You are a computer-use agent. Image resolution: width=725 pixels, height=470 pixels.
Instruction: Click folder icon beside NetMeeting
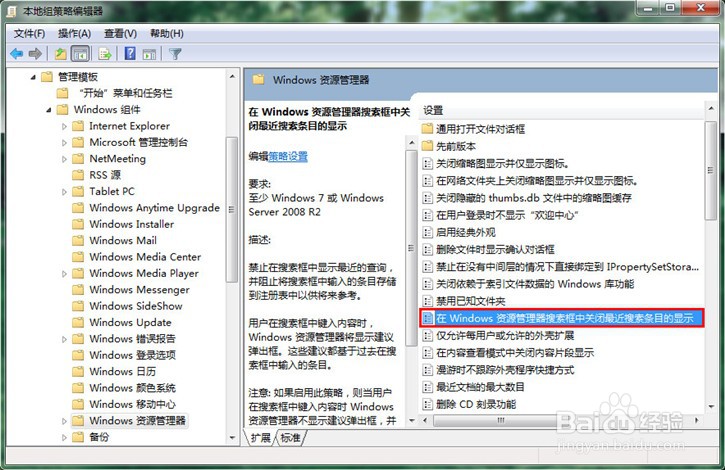click(x=78, y=159)
